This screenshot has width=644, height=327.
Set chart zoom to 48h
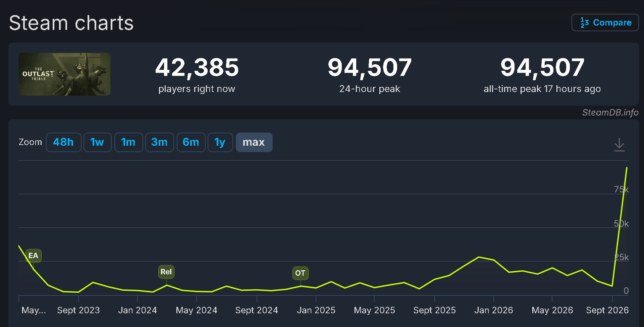pos(63,142)
